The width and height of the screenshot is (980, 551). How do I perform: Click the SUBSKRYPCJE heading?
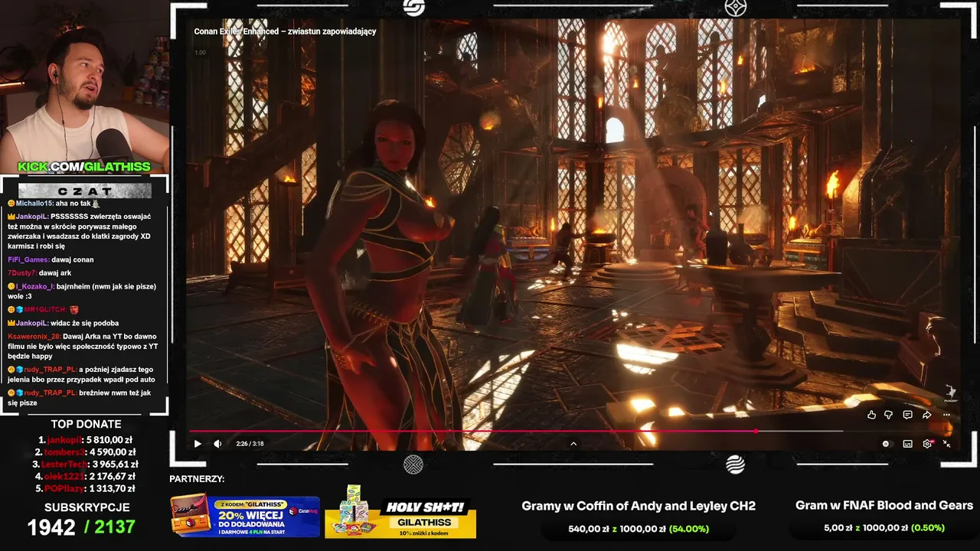[x=87, y=507]
